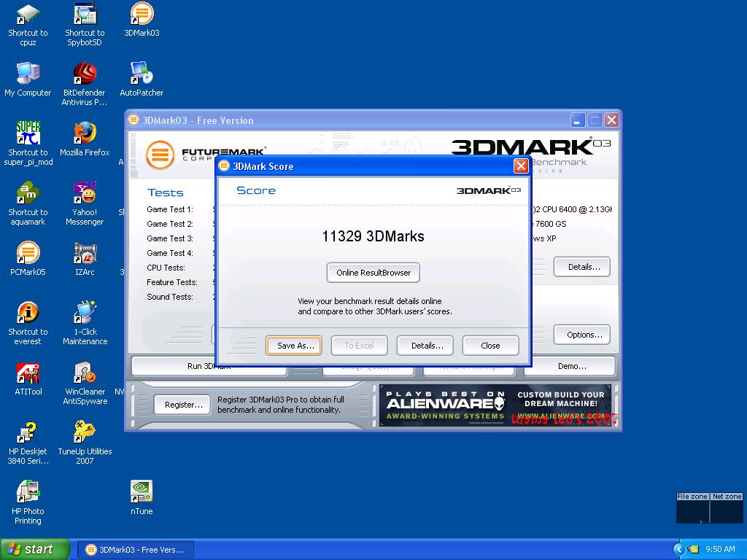Open HP Deskjet 3840 Series icon
747x560 pixels.
click(x=28, y=443)
